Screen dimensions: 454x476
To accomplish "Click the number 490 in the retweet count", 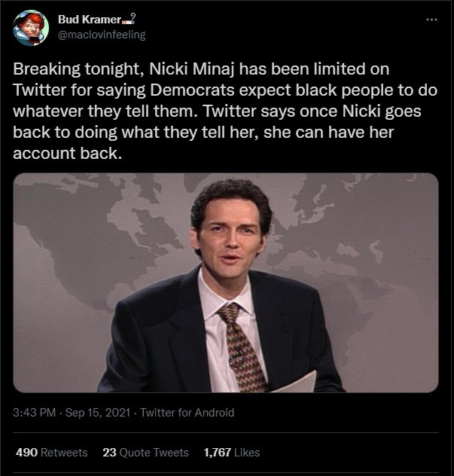I will [26, 453].
